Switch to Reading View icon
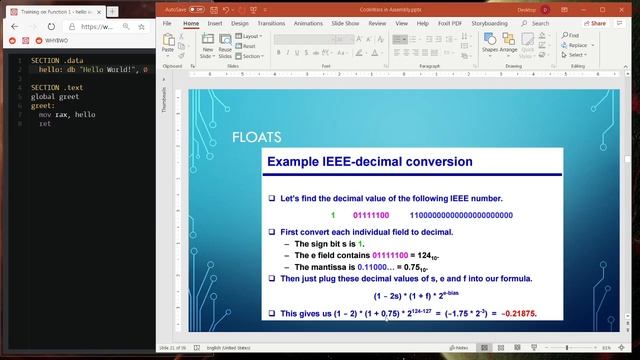The height and width of the screenshot is (360, 640). point(517,348)
